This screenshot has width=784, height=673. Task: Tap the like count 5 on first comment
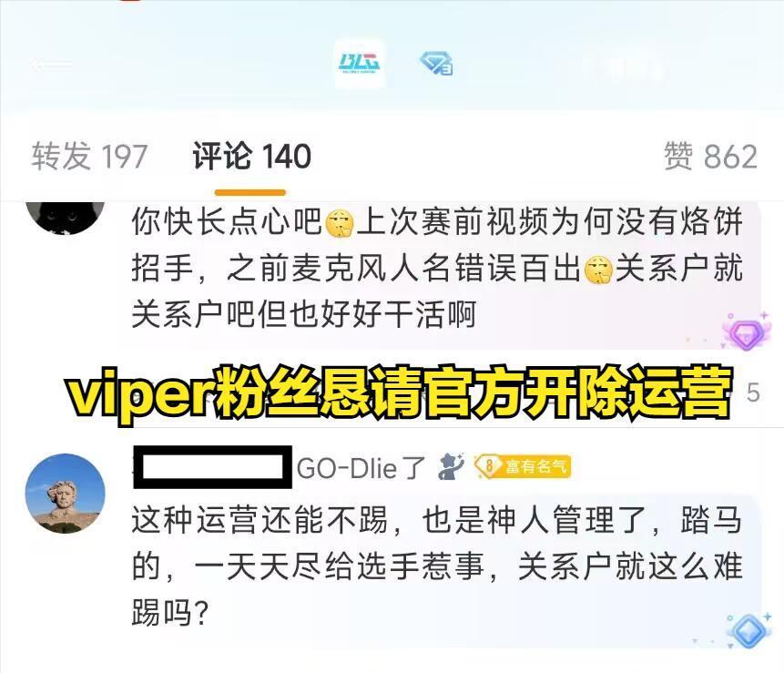tap(753, 393)
